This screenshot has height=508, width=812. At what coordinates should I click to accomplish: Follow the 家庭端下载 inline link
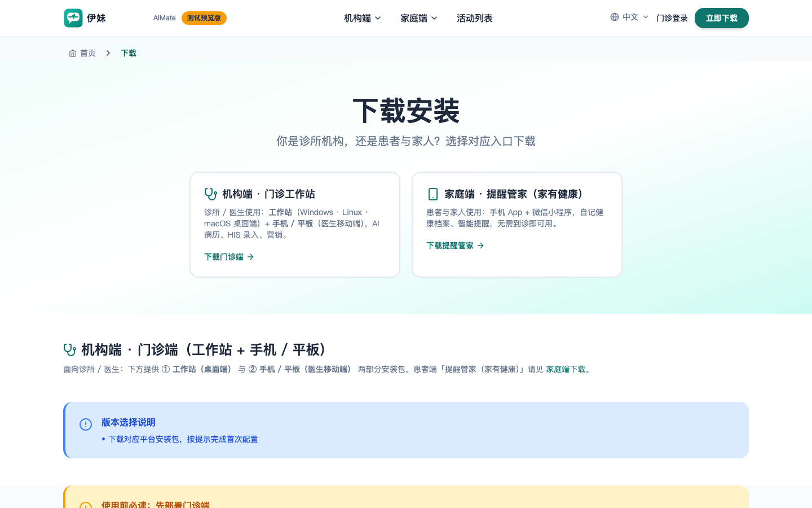[566, 369]
